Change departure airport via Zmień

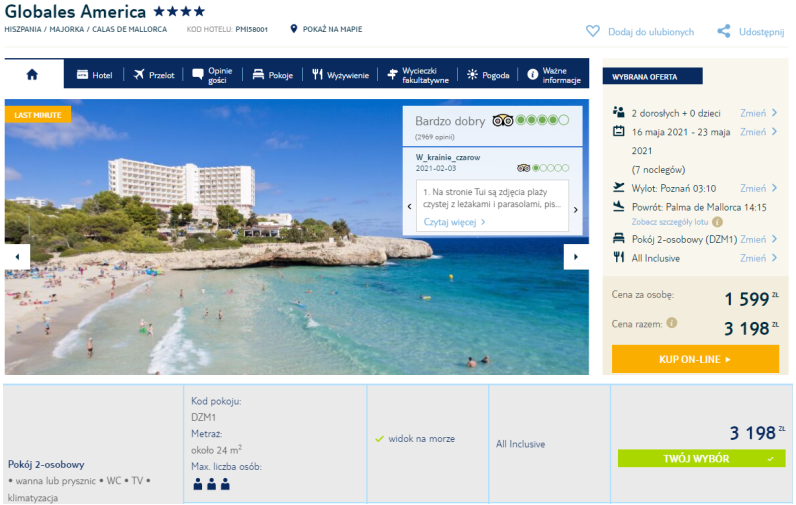758,188
